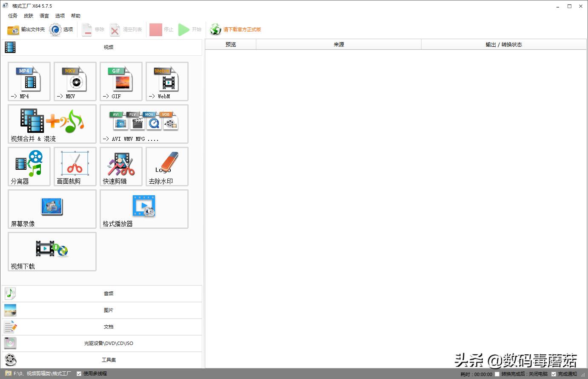The height and width of the screenshot is (379, 588).
Task: Enable 使用多线程 multithreading
Action: click(79, 373)
